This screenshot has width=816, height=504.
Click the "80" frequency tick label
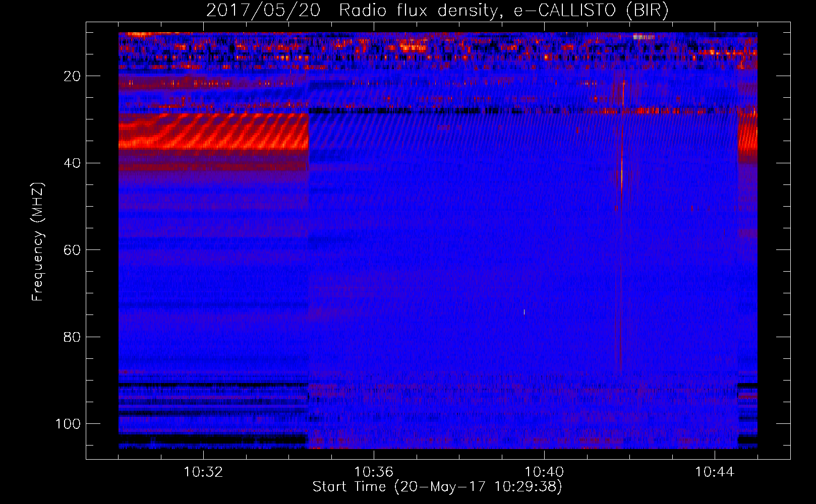(x=73, y=337)
